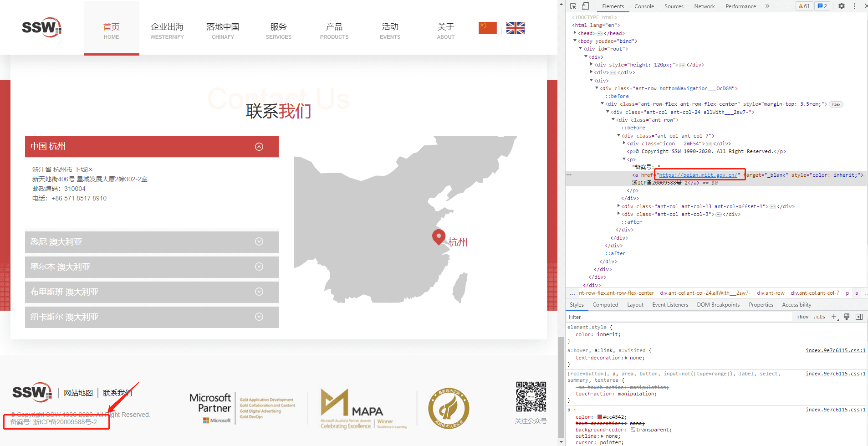Toggle the device toolbar emulation
This screenshot has height=446, width=868.
click(x=586, y=6)
